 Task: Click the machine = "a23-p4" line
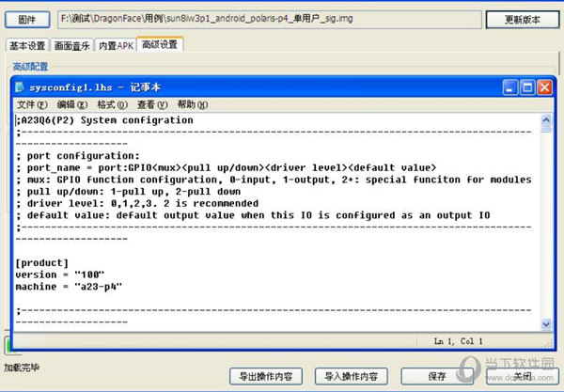[x=69, y=287]
